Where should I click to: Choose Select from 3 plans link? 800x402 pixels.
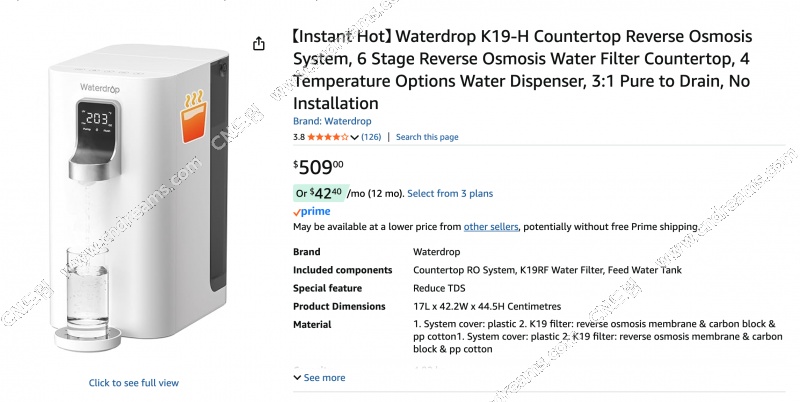pyautogui.click(x=450, y=193)
